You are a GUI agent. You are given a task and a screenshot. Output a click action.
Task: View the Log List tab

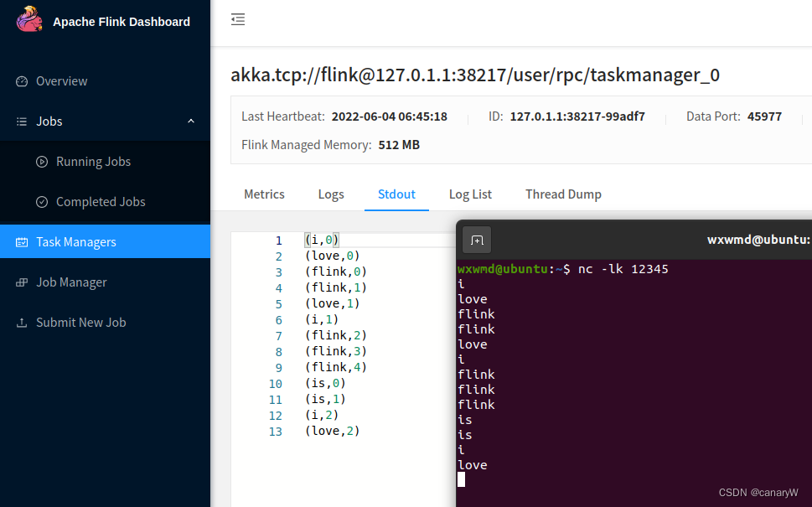tap(470, 194)
